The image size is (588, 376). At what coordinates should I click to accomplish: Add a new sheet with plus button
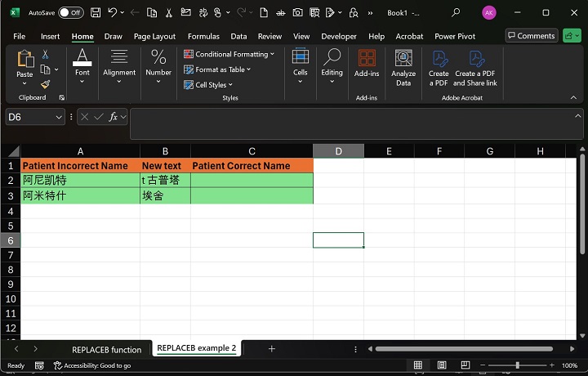[x=272, y=349]
